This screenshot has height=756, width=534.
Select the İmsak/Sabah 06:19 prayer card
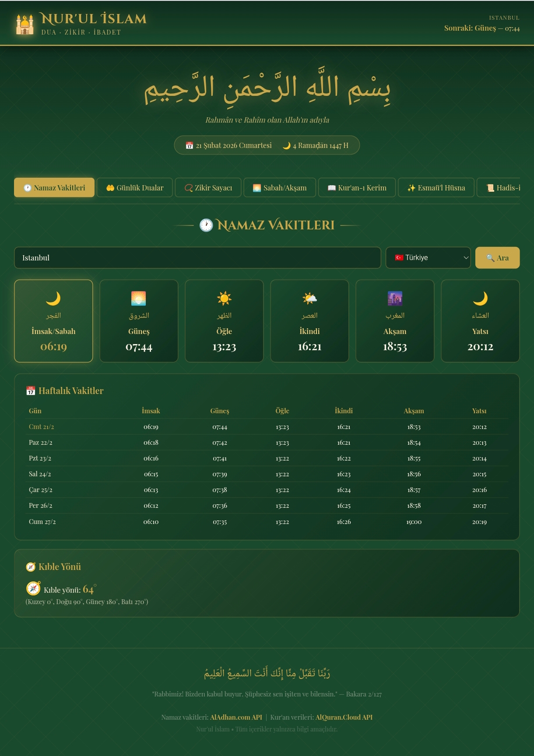tap(53, 321)
